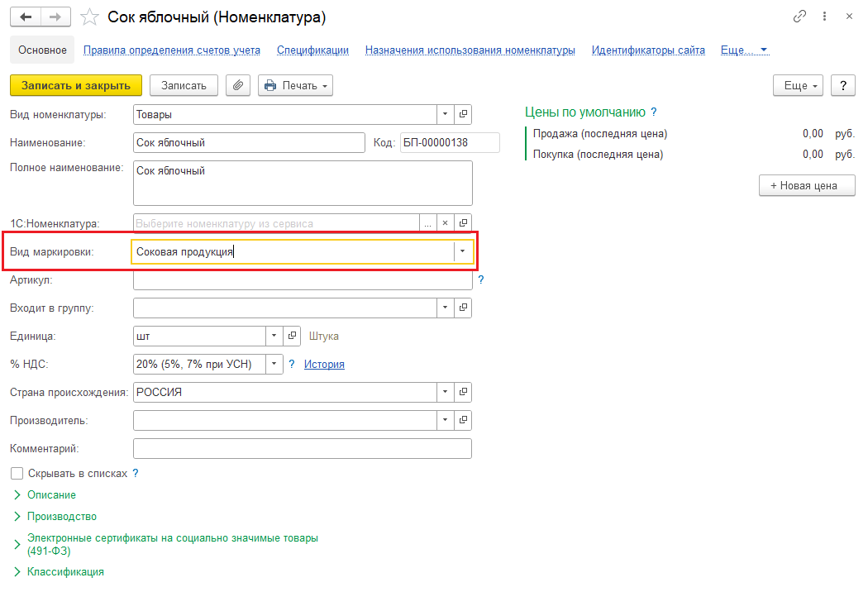
Task: Open the Единица unit card
Action: (292, 336)
